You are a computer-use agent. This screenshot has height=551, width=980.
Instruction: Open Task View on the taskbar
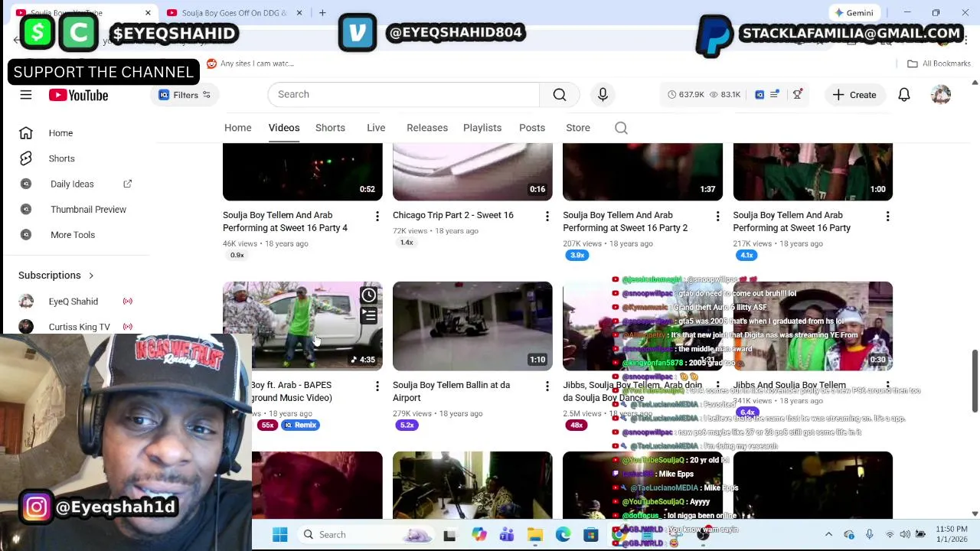click(x=449, y=535)
